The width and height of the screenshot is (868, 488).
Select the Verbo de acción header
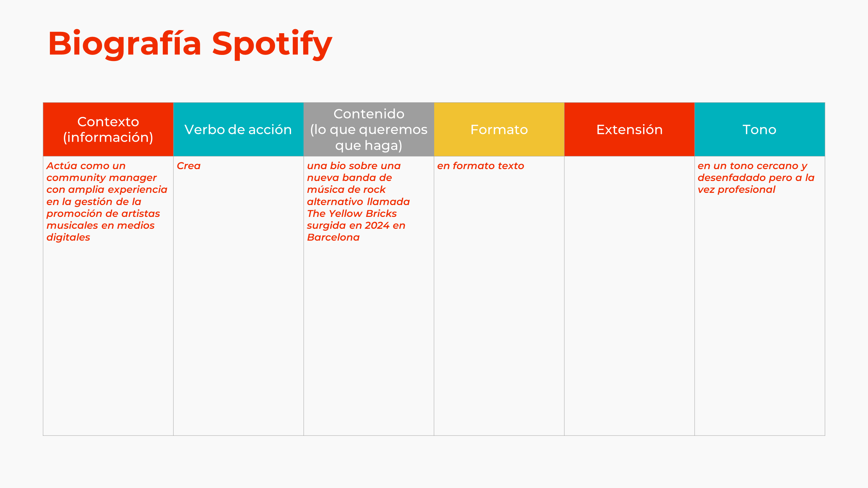click(238, 129)
